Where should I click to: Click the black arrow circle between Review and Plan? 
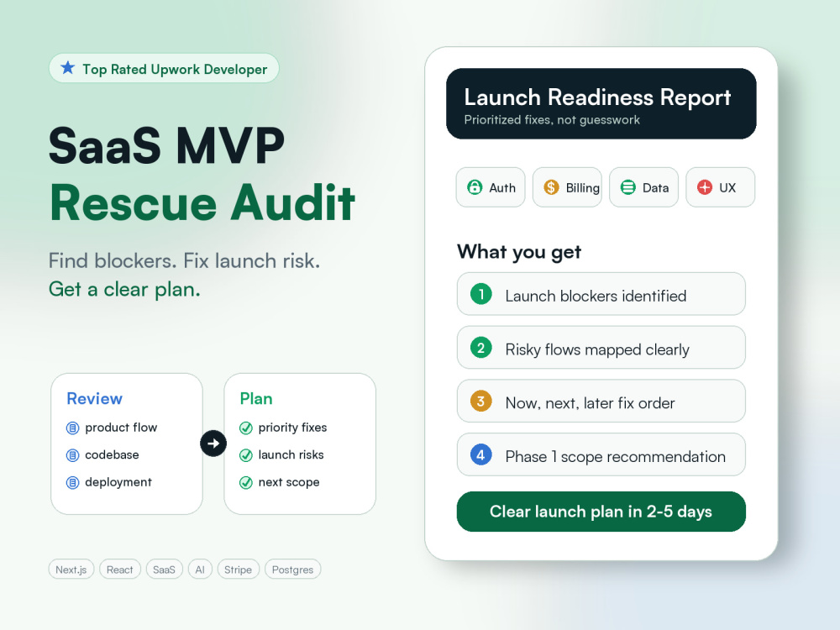coord(213,444)
